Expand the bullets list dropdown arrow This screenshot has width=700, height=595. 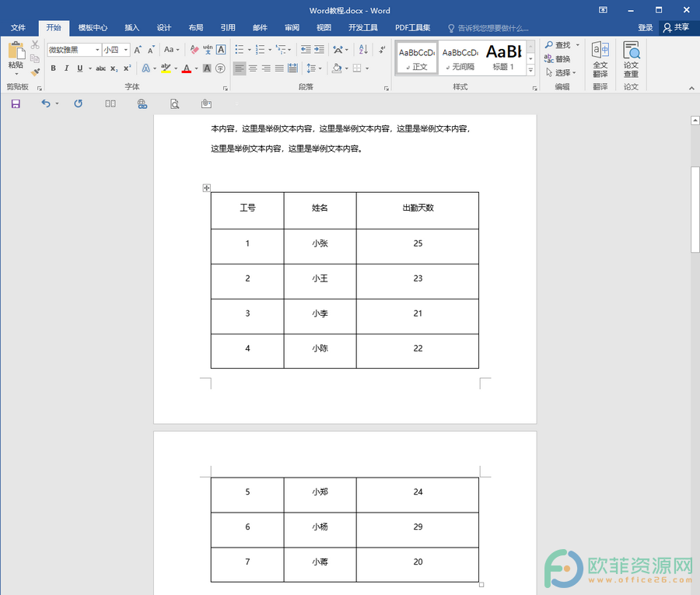click(x=249, y=50)
